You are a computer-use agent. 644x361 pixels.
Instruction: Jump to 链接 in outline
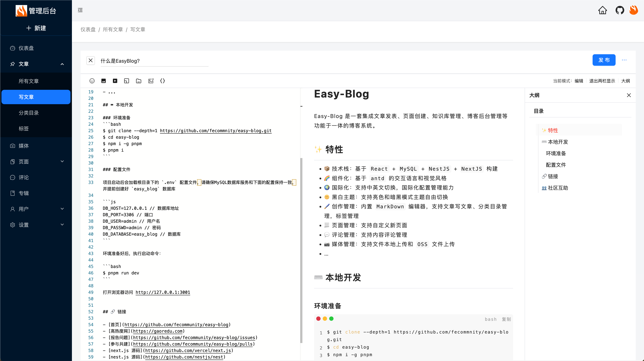[550, 176]
